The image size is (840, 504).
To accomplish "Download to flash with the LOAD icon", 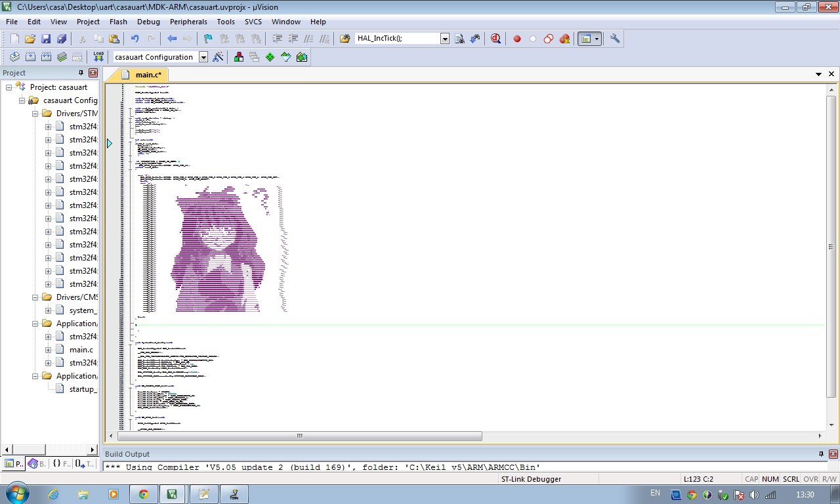I will click(98, 57).
